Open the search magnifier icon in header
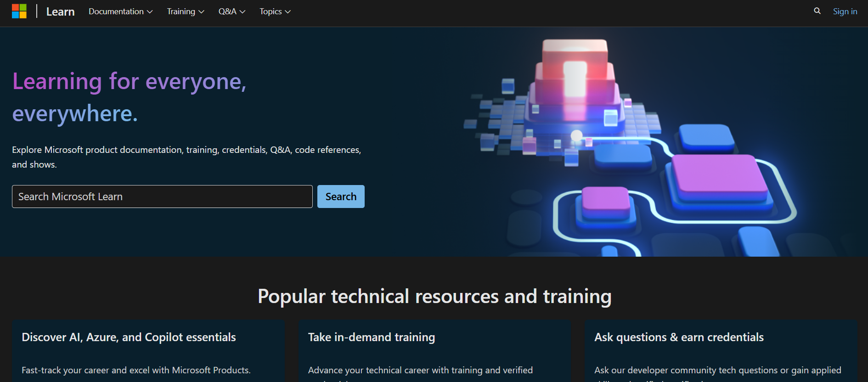This screenshot has width=868, height=382. click(x=817, y=11)
